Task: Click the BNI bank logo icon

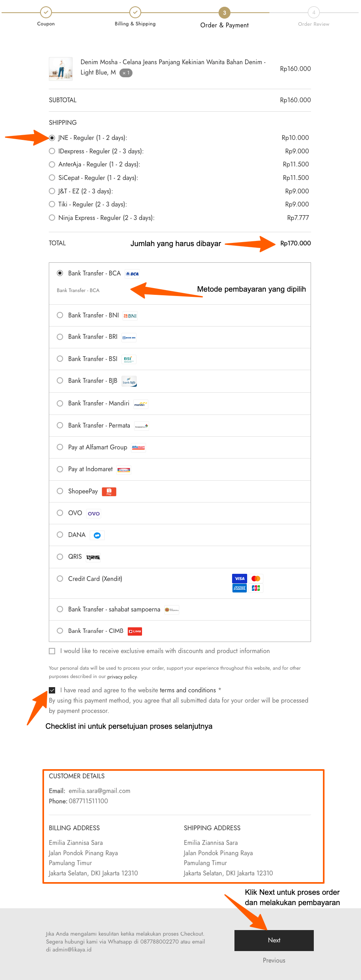Action: 130,316
